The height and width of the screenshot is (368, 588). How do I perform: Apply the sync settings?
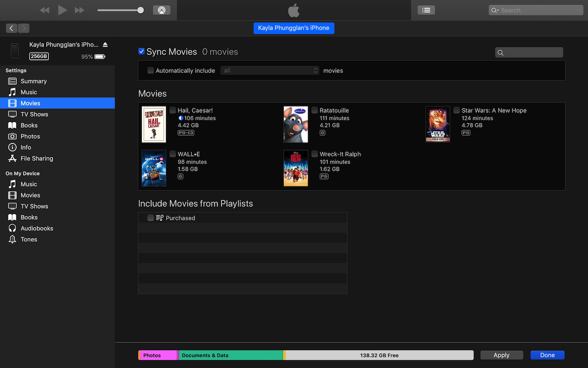pos(501,355)
